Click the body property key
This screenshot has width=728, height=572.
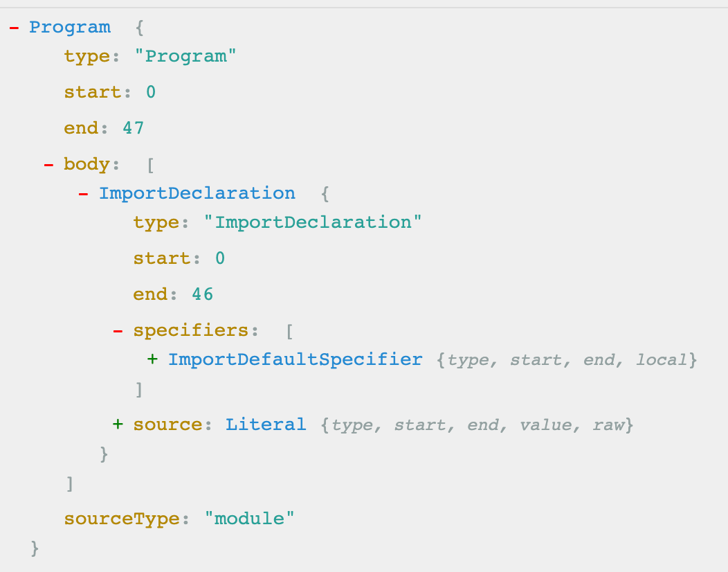click(x=87, y=165)
